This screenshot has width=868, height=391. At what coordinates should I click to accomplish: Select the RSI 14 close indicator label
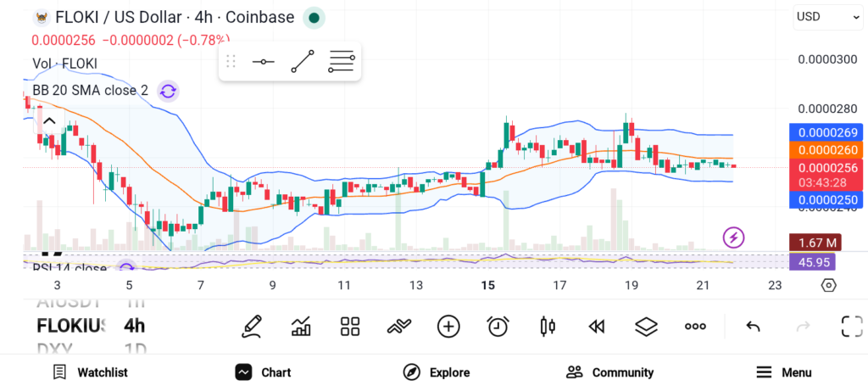pos(70,269)
